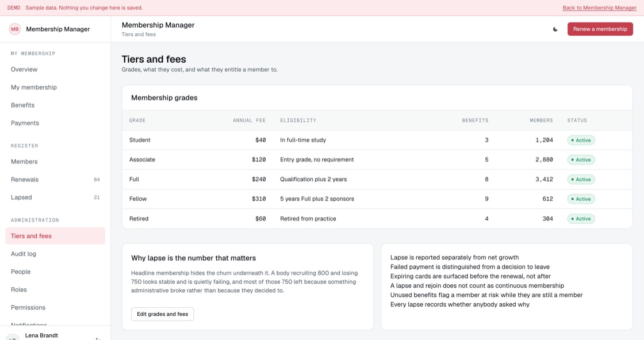Open Renewals in the sidebar
The height and width of the screenshot is (340, 644).
pos(55,179)
